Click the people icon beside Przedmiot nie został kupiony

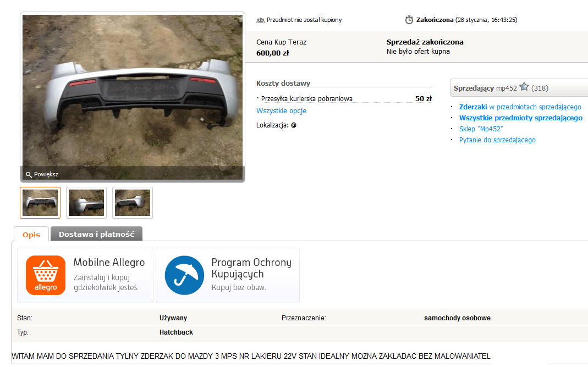(261, 20)
